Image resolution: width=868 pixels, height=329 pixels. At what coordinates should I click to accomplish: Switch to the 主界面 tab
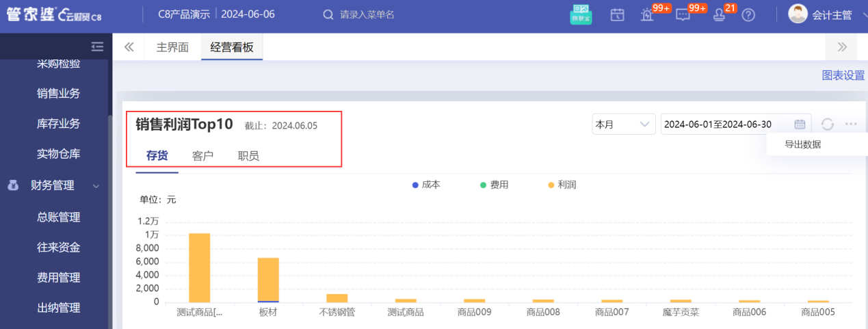coord(172,47)
